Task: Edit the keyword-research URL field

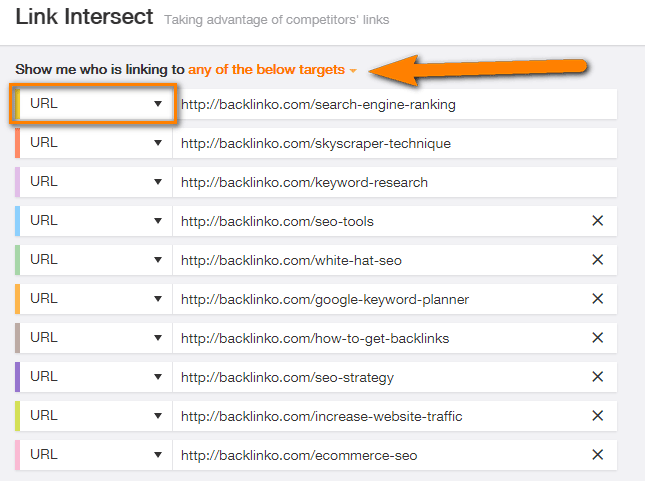Action: (x=394, y=182)
